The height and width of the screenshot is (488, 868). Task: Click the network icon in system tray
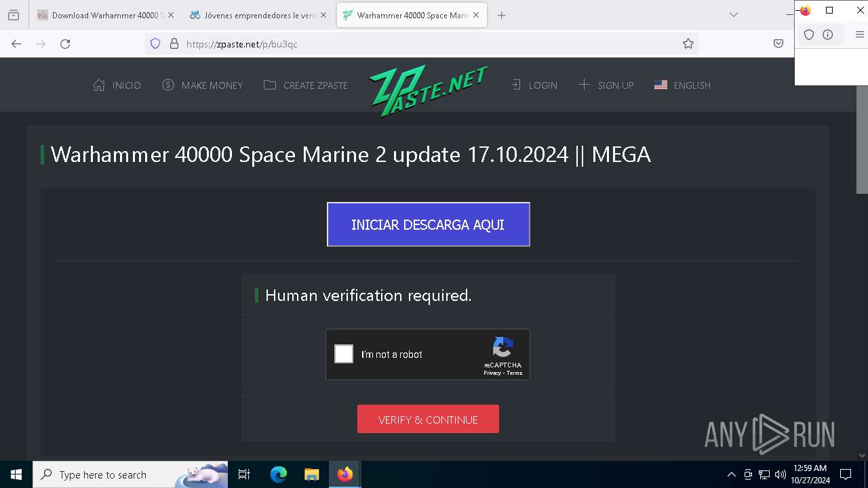(764, 474)
